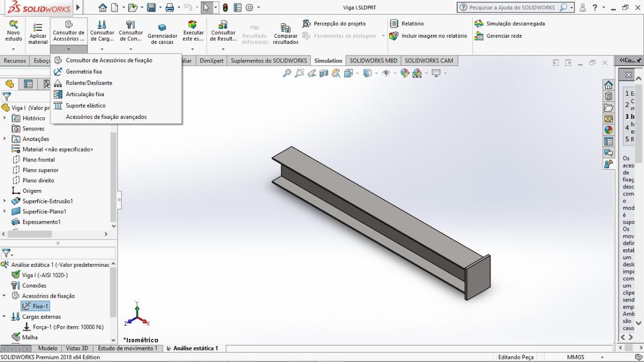Viewport: 644px width, 362px height.
Task: Switch to SOLIDWORKS MBD tab
Action: click(x=373, y=61)
